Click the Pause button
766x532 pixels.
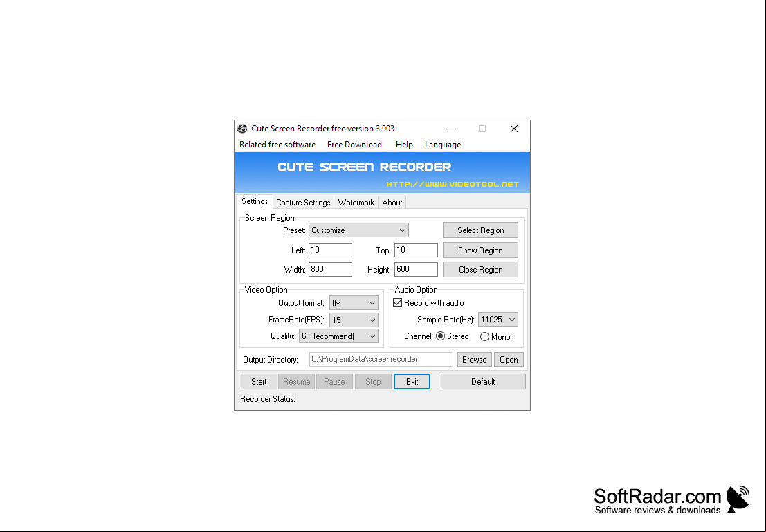[335, 382]
